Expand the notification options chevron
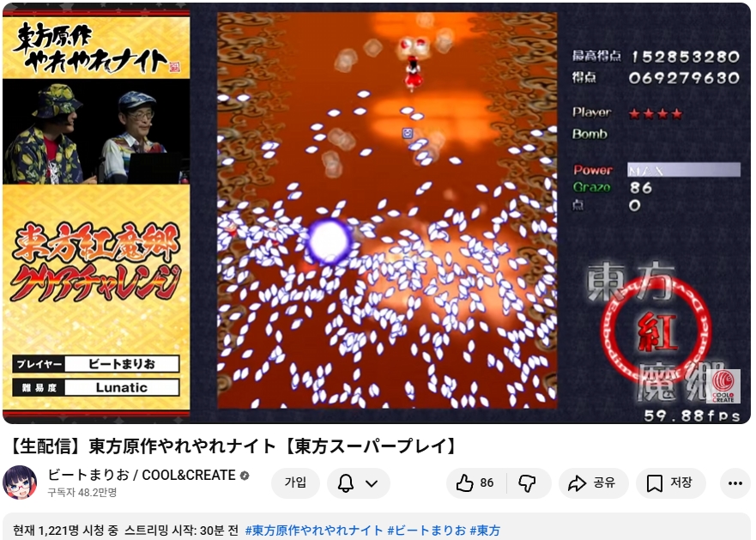756x540 pixels. (372, 483)
